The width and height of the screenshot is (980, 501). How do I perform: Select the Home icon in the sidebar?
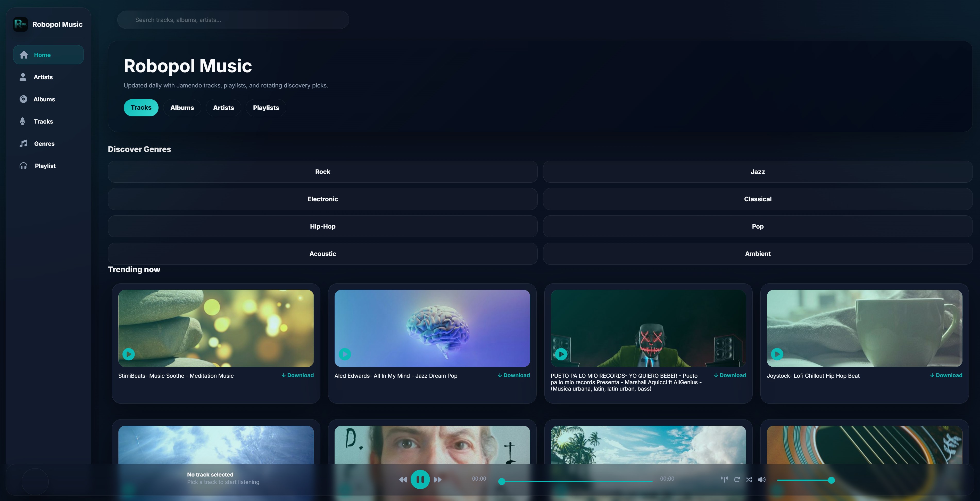[24, 54]
